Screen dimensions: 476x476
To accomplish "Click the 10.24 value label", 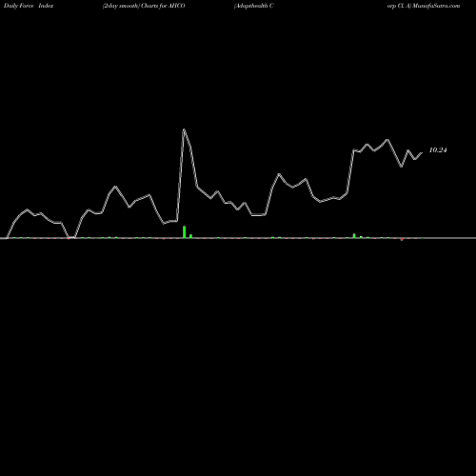I will tap(438, 150).
